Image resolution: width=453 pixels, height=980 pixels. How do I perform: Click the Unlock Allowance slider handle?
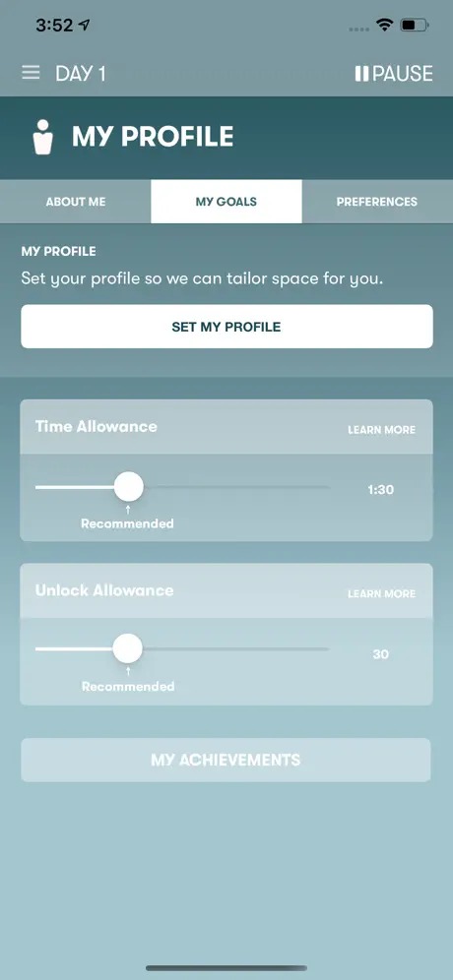point(128,648)
